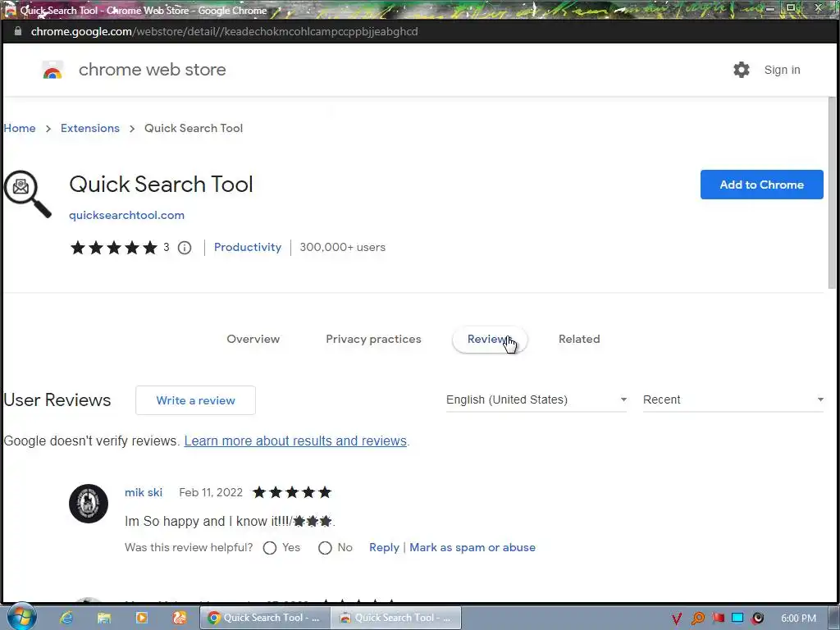The image size is (840, 630).
Task: Click the five-star rating beside the title
Action: (114, 248)
